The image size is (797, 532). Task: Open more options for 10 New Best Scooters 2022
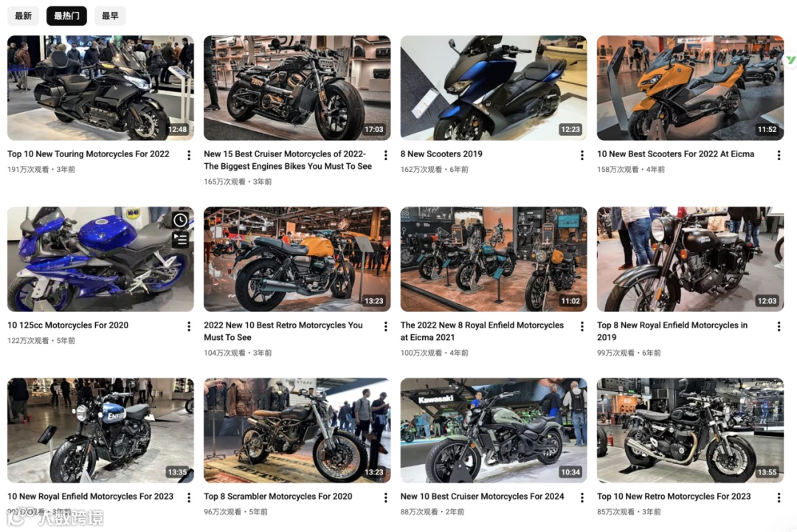point(779,155)
